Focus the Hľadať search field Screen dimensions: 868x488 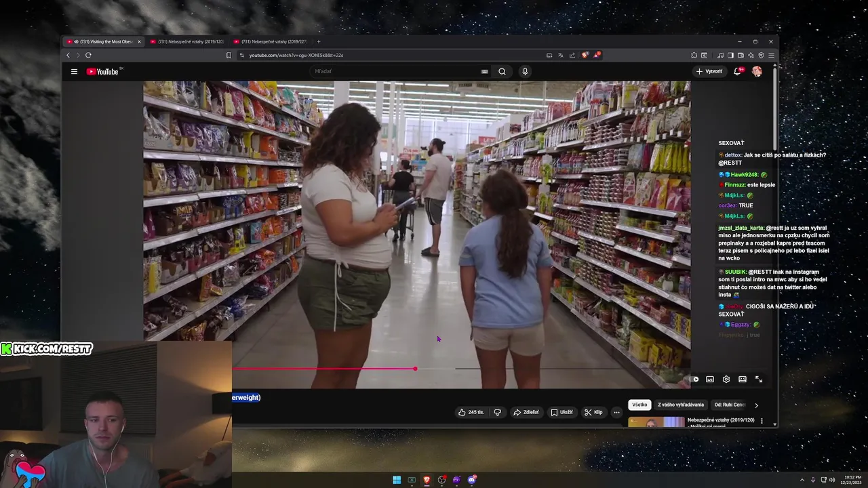[397, 71]
